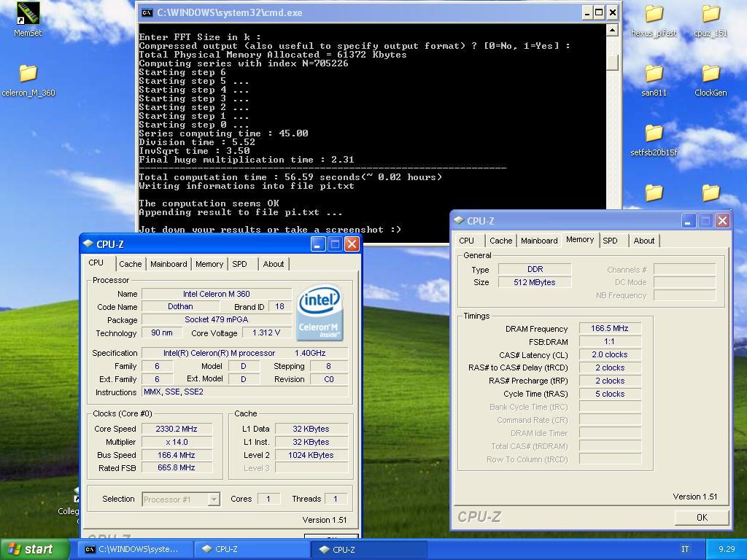Click the Instructions field MMX, SSE, SSE2
This screenshot has width=747, height=560.
click(x=245, y=392)
